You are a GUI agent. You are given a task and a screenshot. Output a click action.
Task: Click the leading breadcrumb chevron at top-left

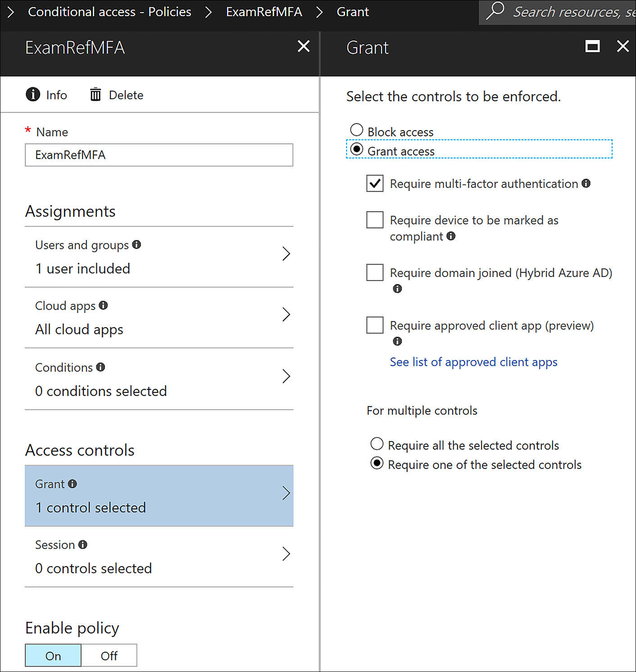point(11,12)
